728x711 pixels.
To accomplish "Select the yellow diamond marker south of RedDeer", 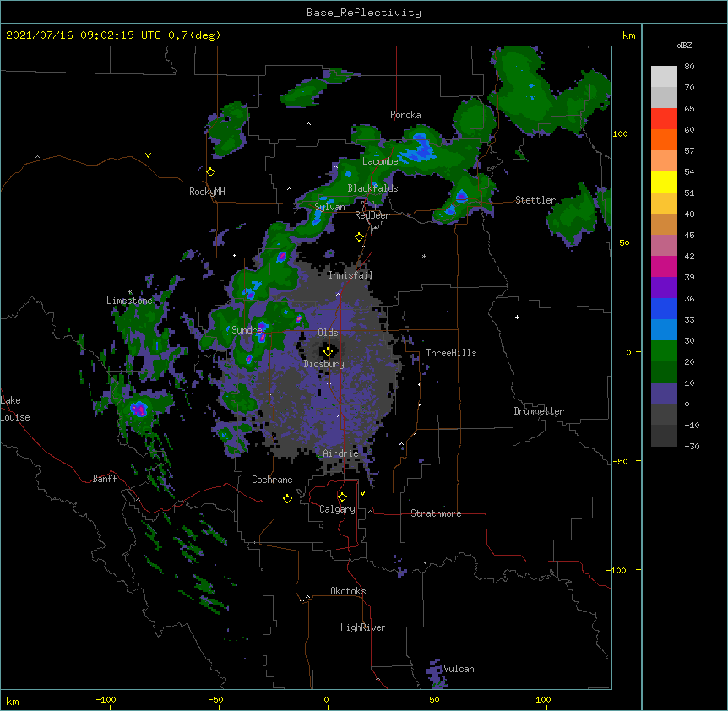I will tap(360, 237).
